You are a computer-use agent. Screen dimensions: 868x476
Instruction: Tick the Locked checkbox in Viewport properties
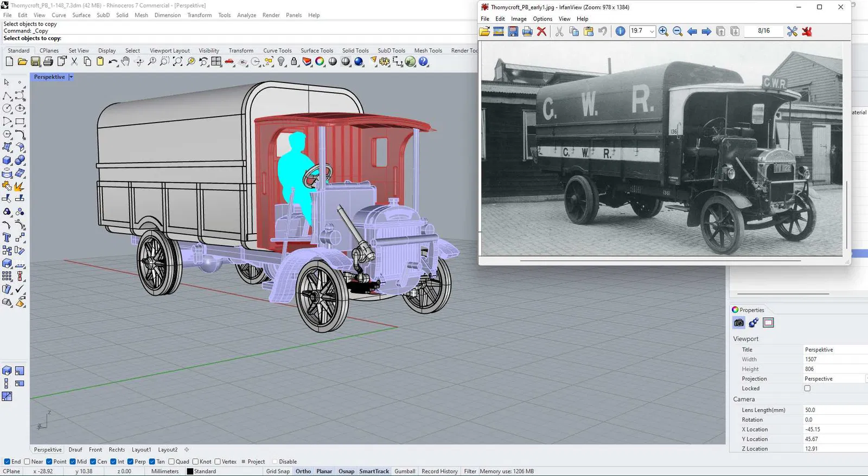point(807,389)
